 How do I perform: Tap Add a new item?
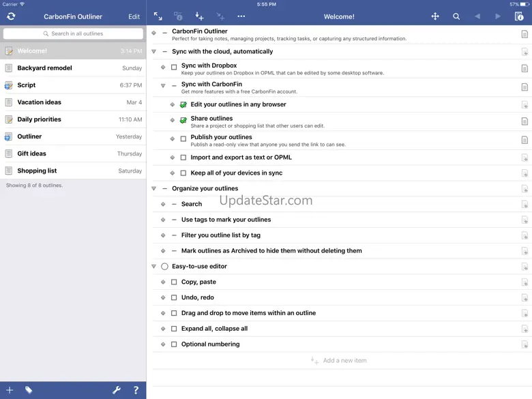[x=339, y=360]
